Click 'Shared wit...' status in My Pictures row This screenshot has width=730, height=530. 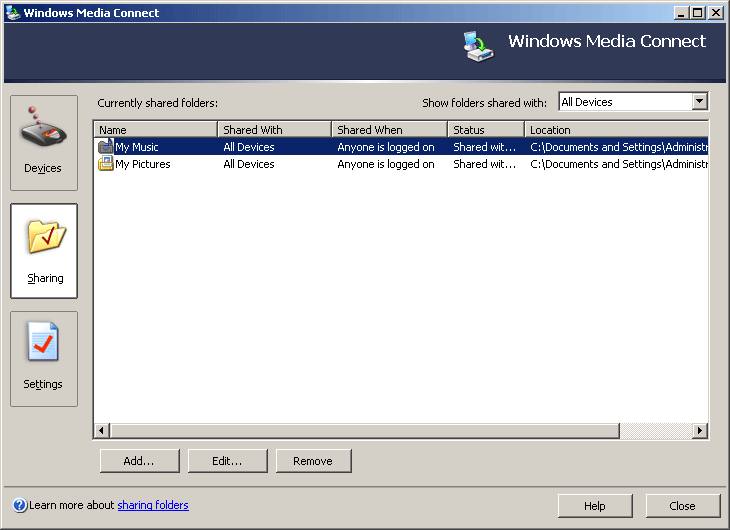point(485,164)
